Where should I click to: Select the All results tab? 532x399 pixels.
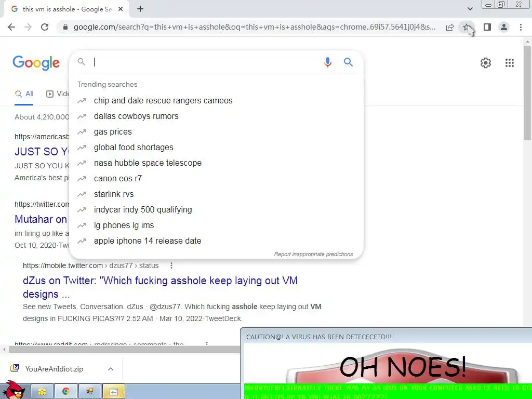(x=24, y=94)
